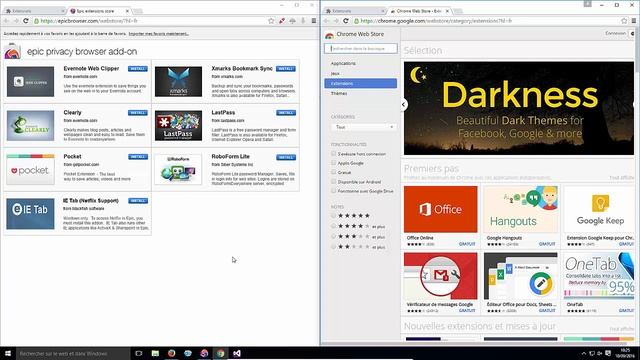Image resolution: width=640 pixels, height=360 pixels.
Task: Click the Chrome Web Store rainbow logo
Action: click(329, 35)
